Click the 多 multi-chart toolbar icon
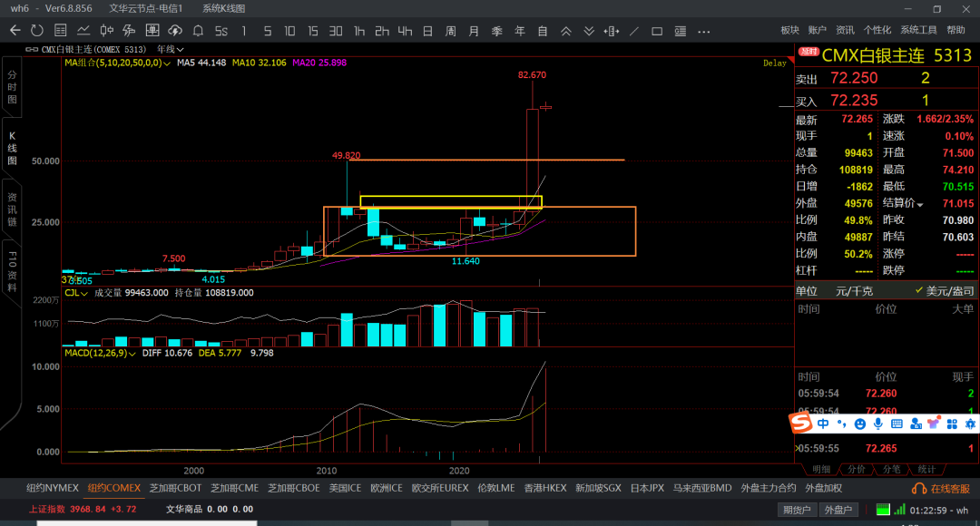This screenshot has height=526, width=980. click(x=130, y=31)
